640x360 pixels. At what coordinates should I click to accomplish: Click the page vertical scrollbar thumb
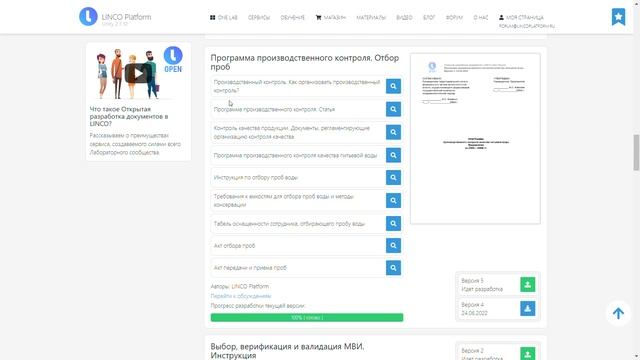click(636, 152)
